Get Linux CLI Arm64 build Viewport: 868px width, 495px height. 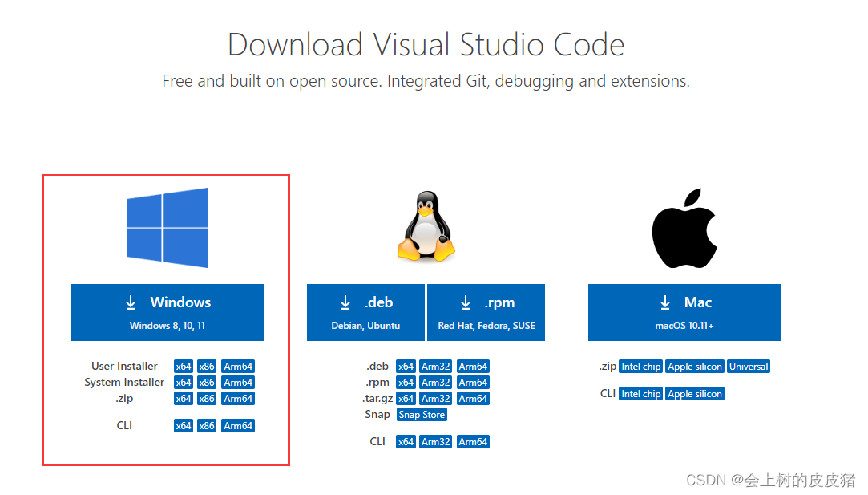[474, 442]
